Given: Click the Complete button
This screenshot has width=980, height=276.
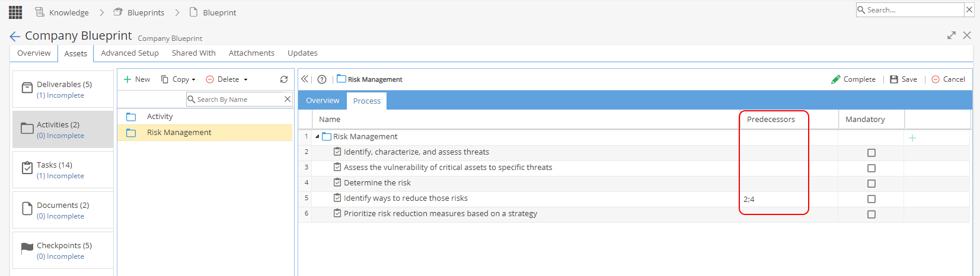Looking at the screenshot, I should pos(853,79).
